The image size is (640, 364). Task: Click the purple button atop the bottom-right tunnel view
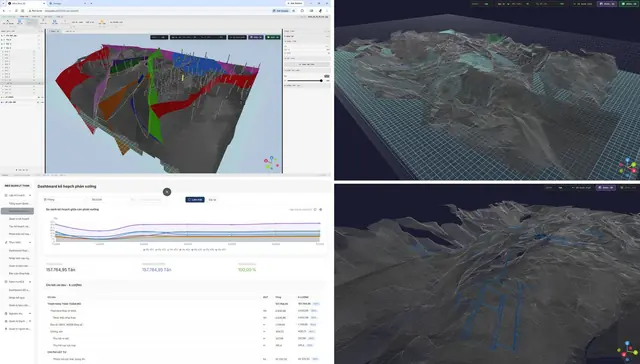coord(606,187)
